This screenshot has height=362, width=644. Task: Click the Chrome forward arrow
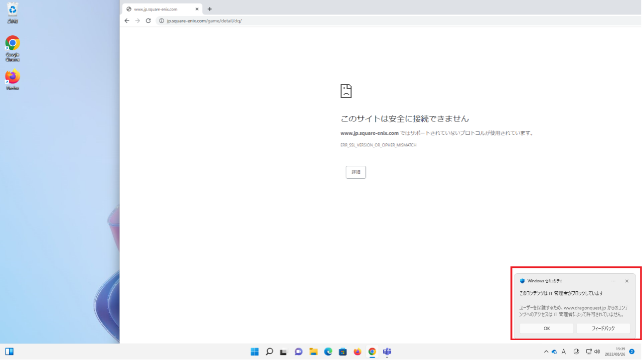(138, 21)
